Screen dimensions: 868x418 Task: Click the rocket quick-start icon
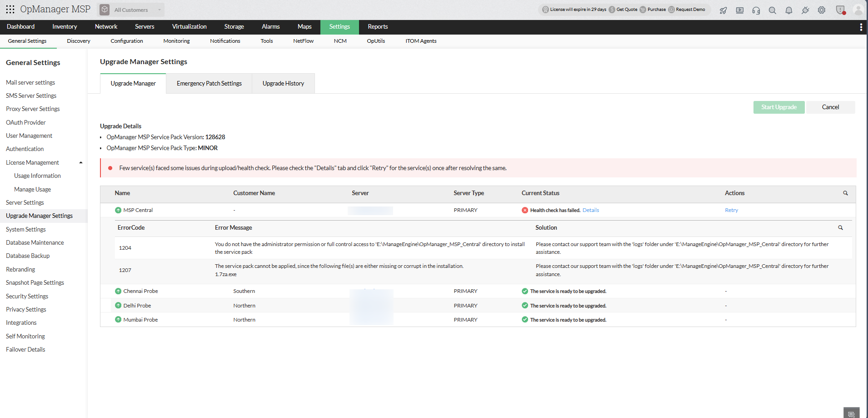click(x=723, y=10)
